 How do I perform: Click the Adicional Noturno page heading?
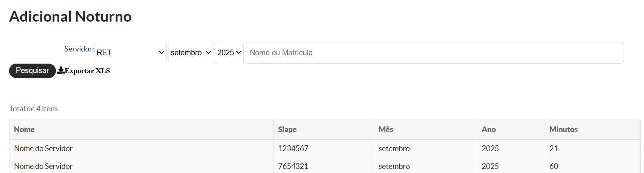click(70, 17)
